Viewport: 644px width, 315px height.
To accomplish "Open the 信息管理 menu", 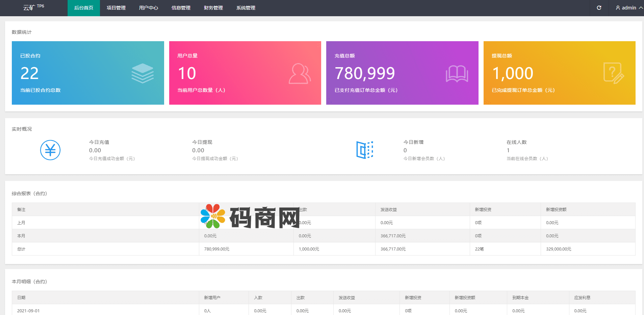I will pos(181,8).
